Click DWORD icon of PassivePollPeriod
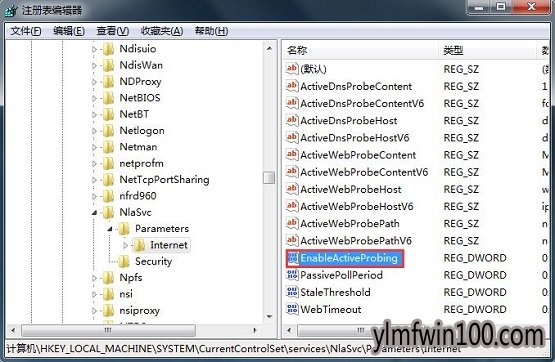Image resolution: width=555 pixels, height=362 pixels. click(292, 275)
